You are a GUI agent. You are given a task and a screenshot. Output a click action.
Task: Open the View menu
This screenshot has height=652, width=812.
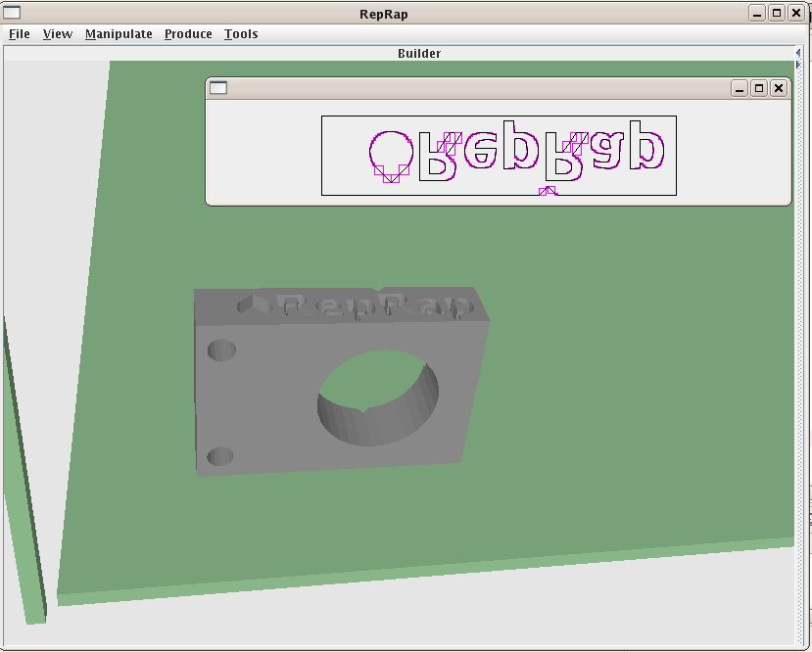click(x=58, y=34)
